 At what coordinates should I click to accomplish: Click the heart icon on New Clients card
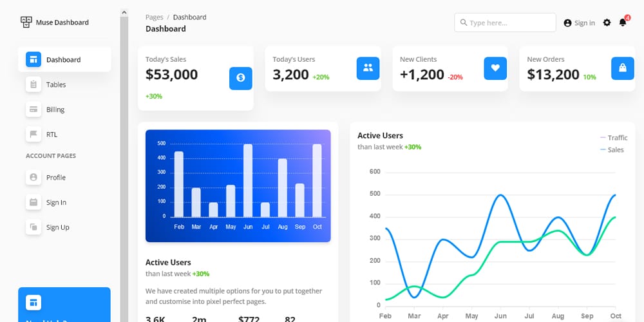(495, 68)
